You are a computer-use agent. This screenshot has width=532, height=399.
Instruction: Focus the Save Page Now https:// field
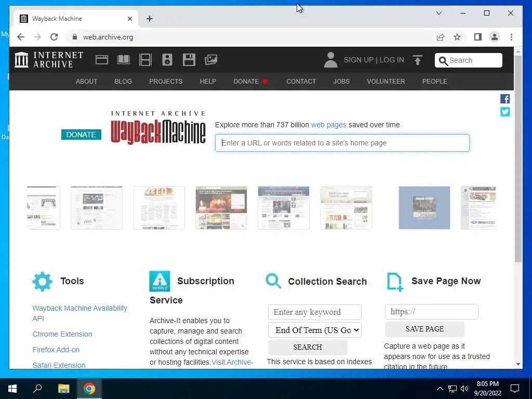(x=432, y=312)
